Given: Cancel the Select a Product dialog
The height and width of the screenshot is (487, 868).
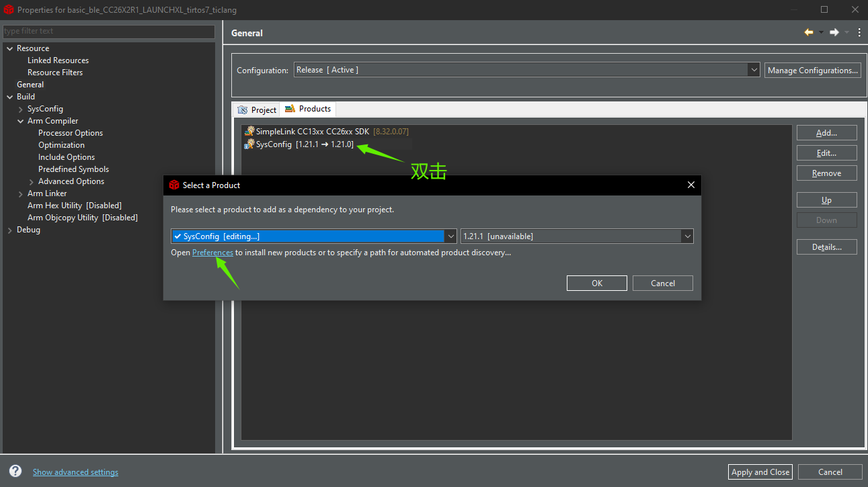Looking at the screenshot, I should pos(663,283).
